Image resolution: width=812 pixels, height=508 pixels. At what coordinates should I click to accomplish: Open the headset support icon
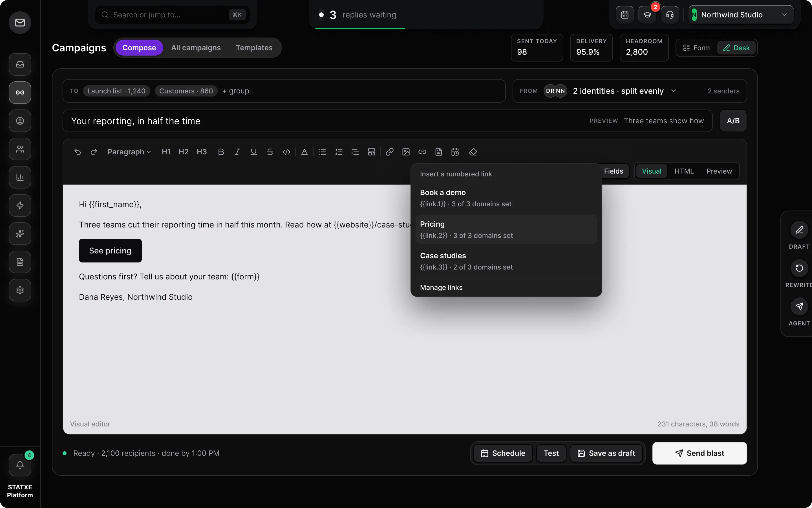(x=670, y=15)
